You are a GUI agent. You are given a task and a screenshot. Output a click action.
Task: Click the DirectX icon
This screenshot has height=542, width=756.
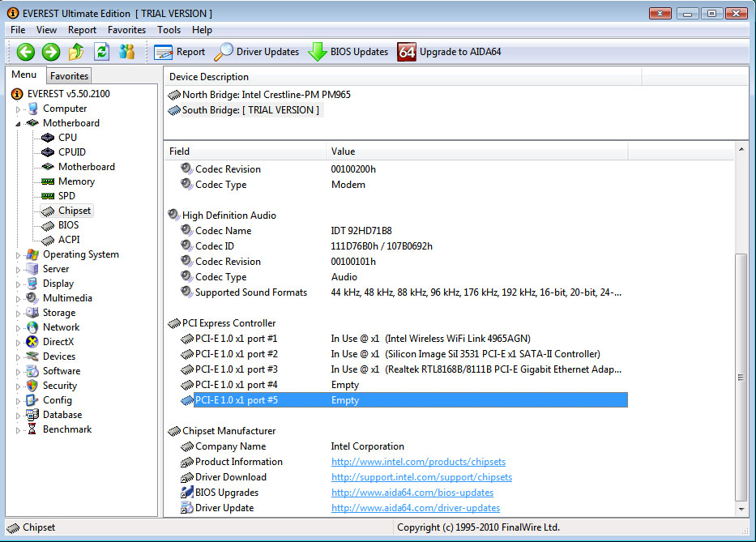pos(32,342)
